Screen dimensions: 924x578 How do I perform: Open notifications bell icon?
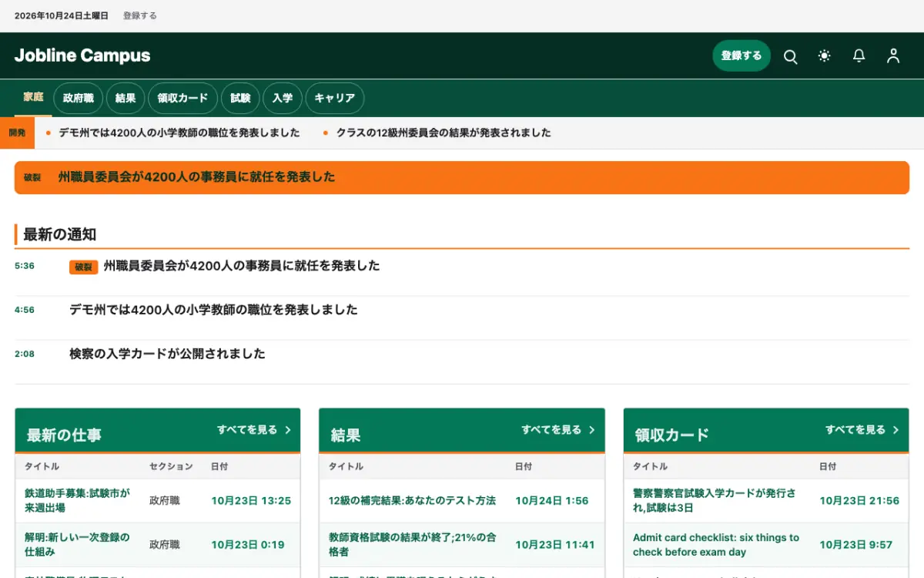(859, 56)
